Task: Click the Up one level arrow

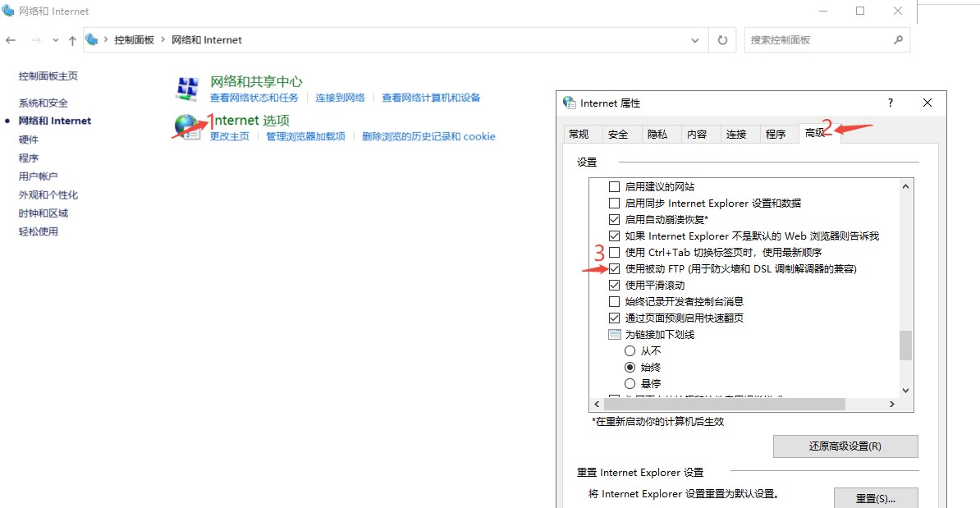Action: click(x=72, y=40)
